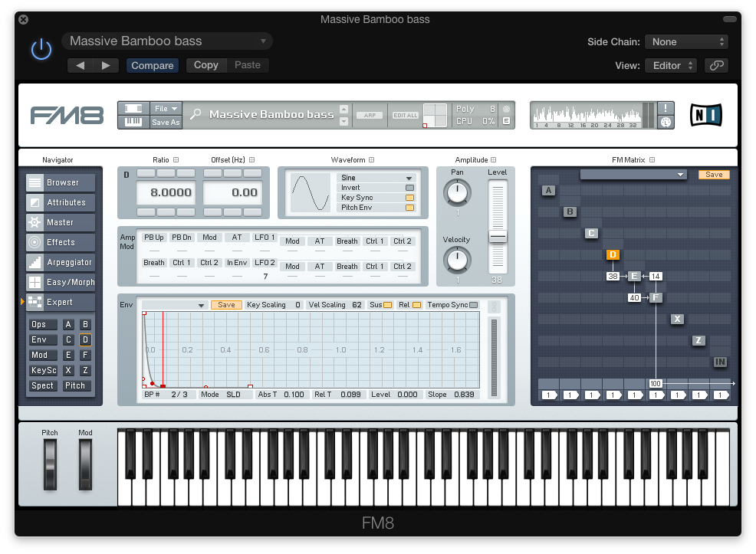
Task: Open the View Editor dropdown
Action: tap(671, 65)
